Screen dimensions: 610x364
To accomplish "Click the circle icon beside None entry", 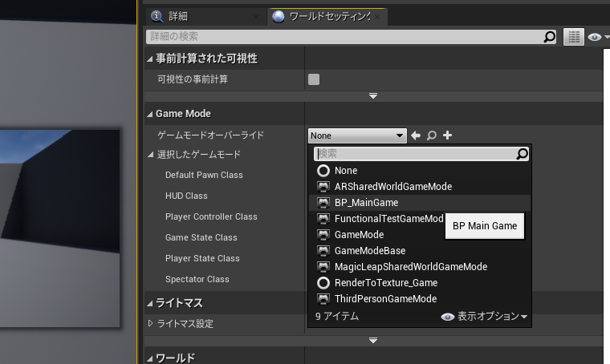I will [x=323, y=171].
